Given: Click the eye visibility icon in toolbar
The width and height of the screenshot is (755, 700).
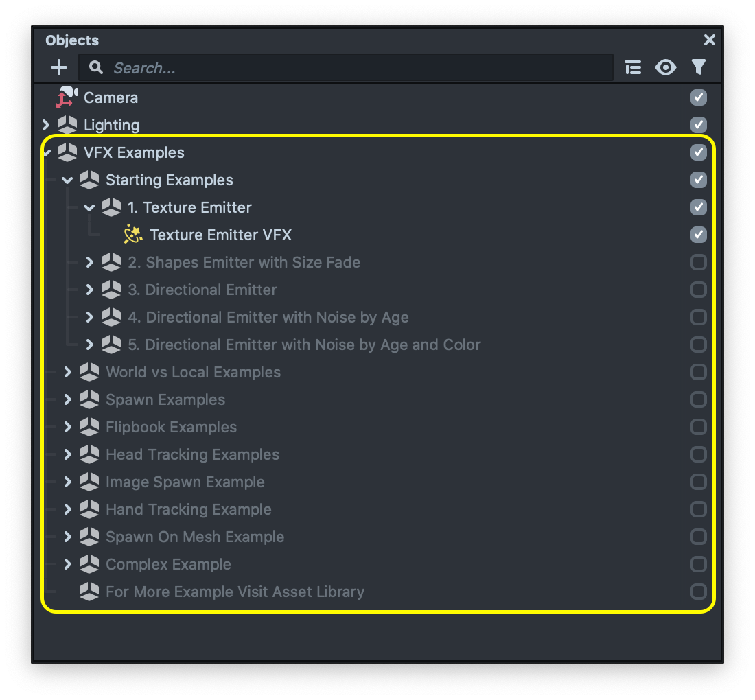Looking at the screenshot, I should point(665,67).
